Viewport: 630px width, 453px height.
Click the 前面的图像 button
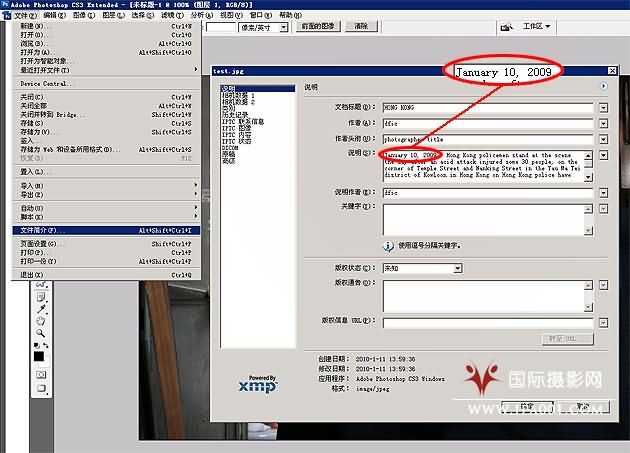pyautogui.click(x=318, y=26)
